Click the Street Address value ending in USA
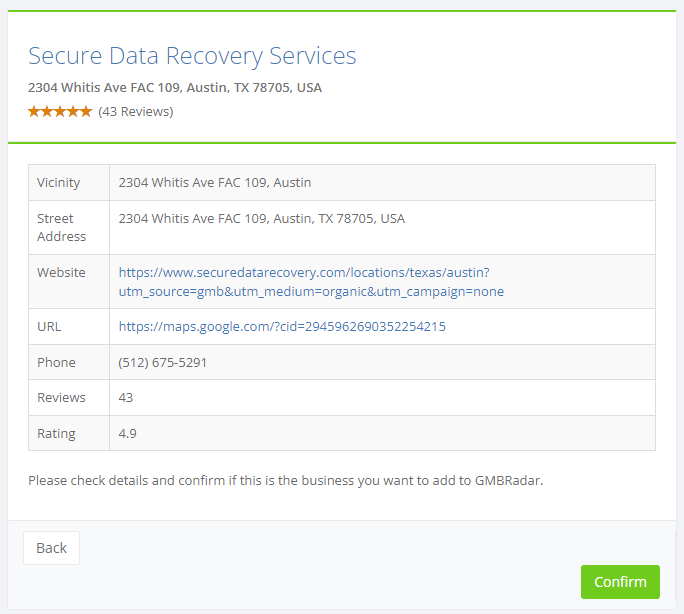 262,218
